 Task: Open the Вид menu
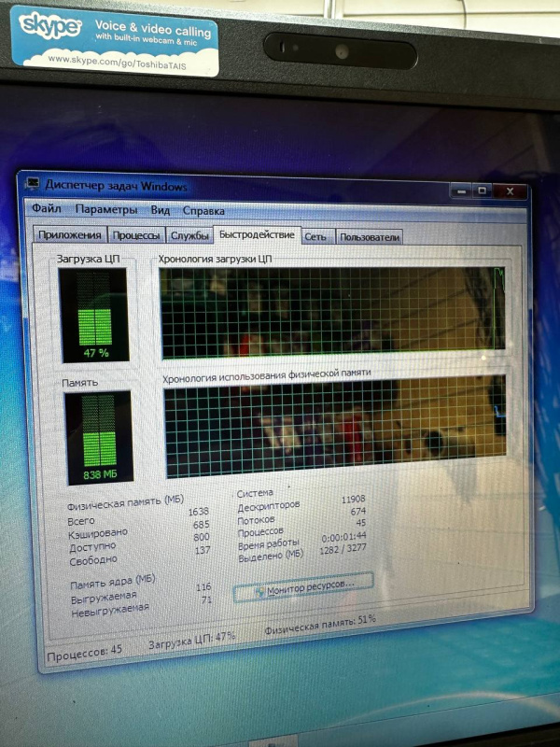coord(160,210)
